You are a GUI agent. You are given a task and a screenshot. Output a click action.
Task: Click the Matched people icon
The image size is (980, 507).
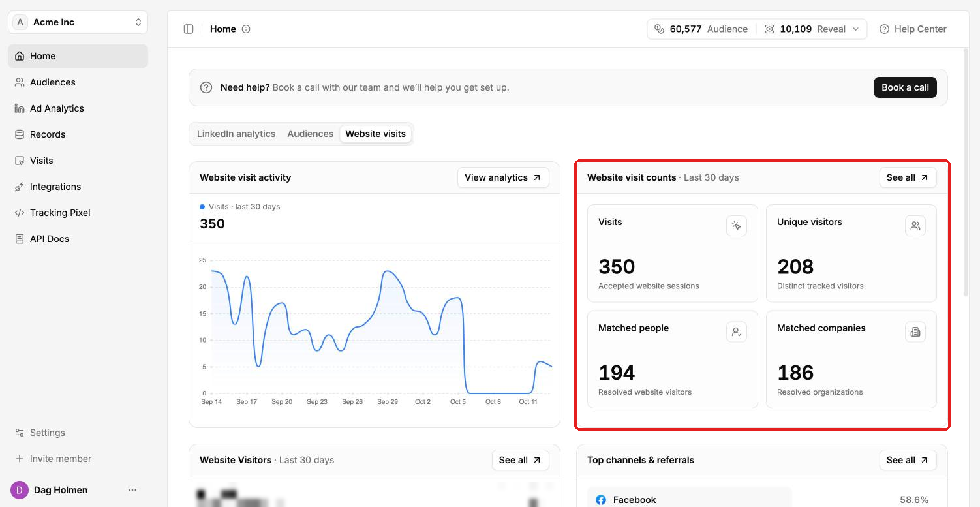point(737,332)
